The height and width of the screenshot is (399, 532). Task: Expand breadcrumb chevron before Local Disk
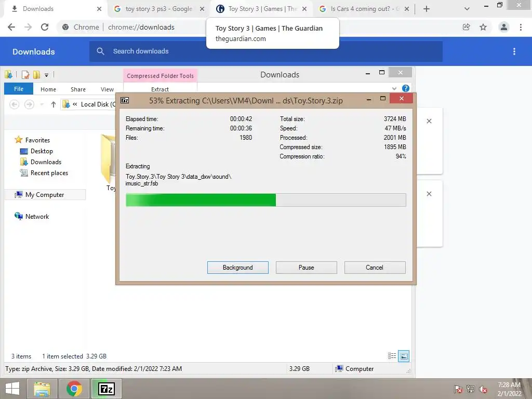75,104
